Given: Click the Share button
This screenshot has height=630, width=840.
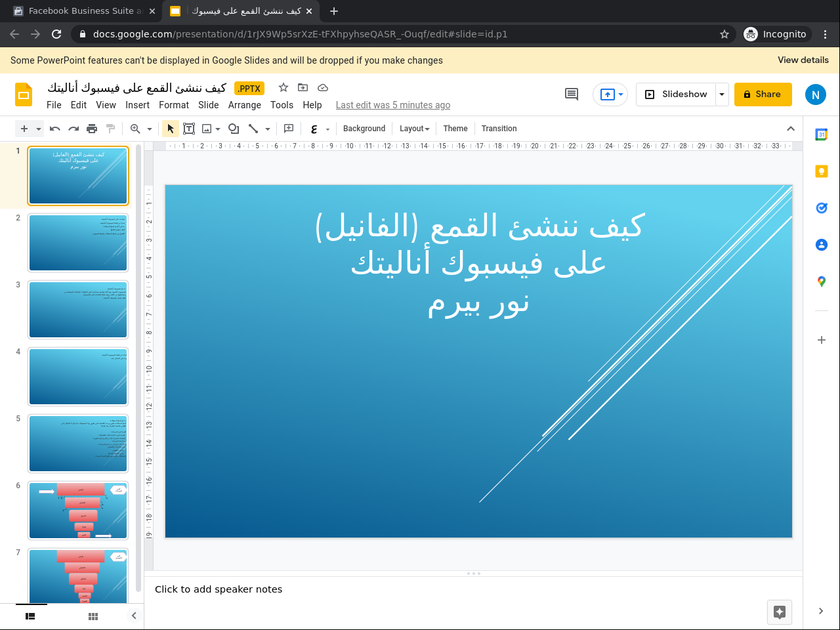Looking at the screenshot, I should tap(763, 94).
